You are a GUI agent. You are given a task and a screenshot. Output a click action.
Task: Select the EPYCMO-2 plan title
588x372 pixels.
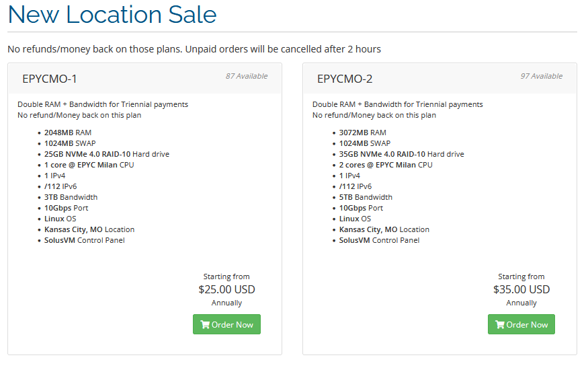[x=345, y=79]
